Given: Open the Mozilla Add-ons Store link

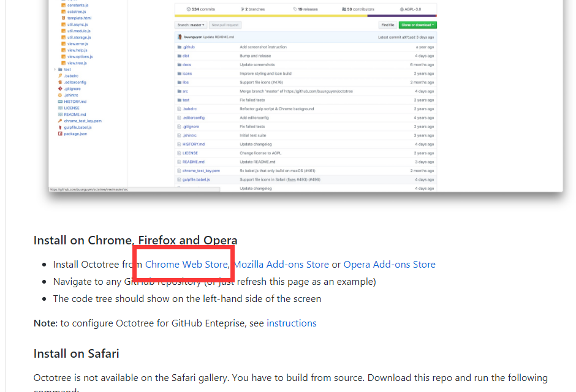Looking at the screenshot, I should click(x=281, y=264).
